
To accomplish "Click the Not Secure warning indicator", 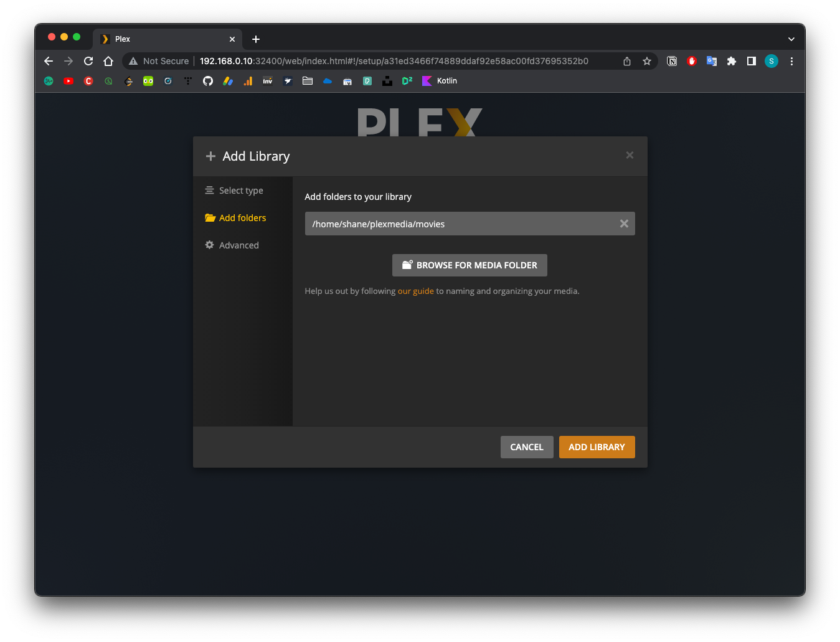I will pos(159,61).
